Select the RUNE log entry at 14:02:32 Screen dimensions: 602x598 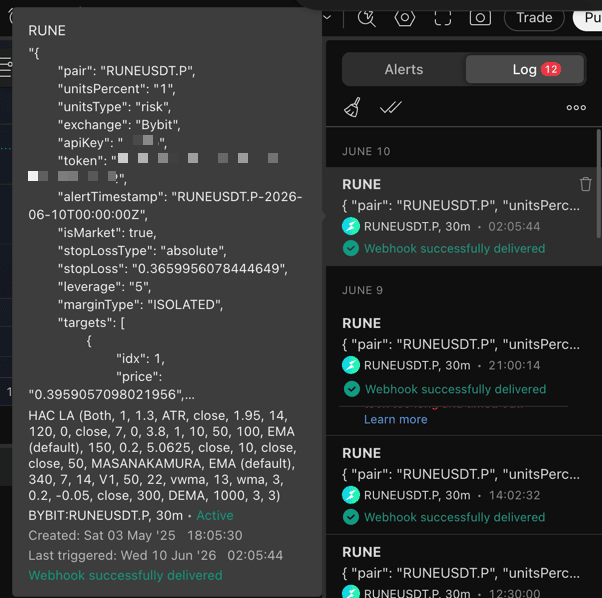(464, 485)
